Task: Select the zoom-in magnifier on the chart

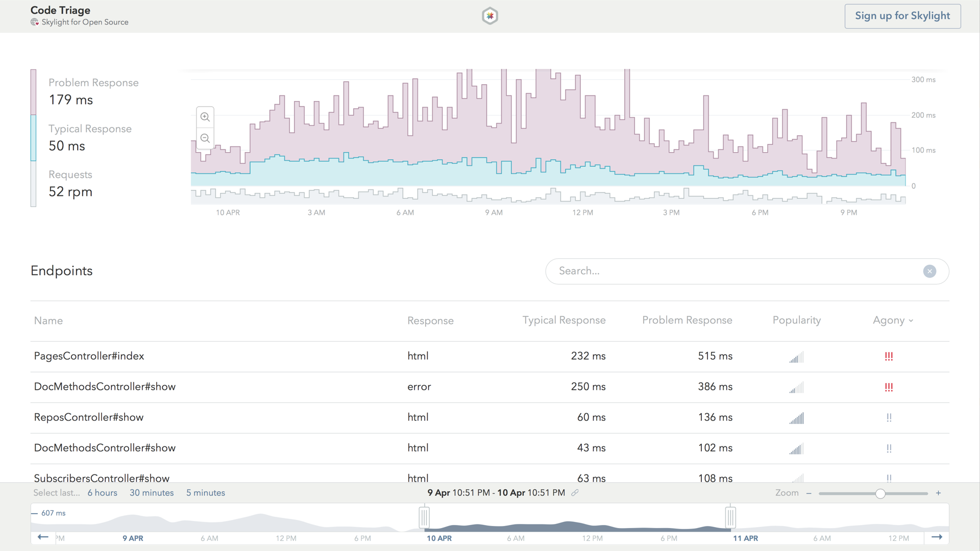Action: coord(205,117)
